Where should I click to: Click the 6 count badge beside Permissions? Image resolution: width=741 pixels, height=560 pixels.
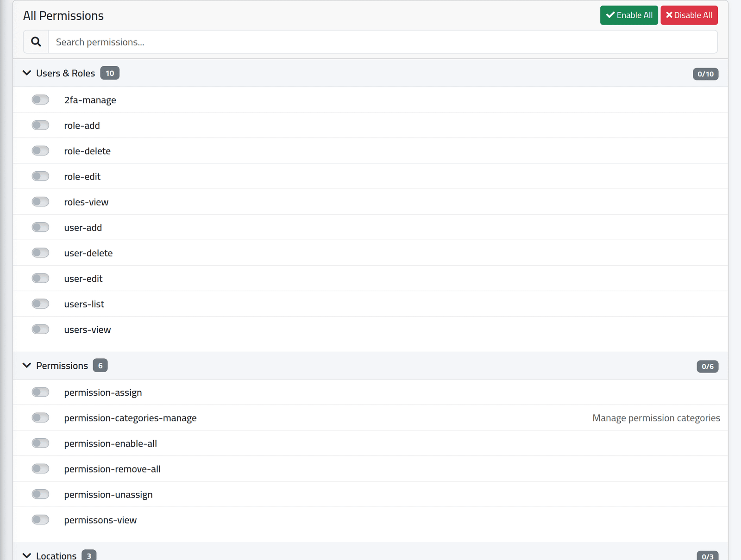click(x=100, y=366)
